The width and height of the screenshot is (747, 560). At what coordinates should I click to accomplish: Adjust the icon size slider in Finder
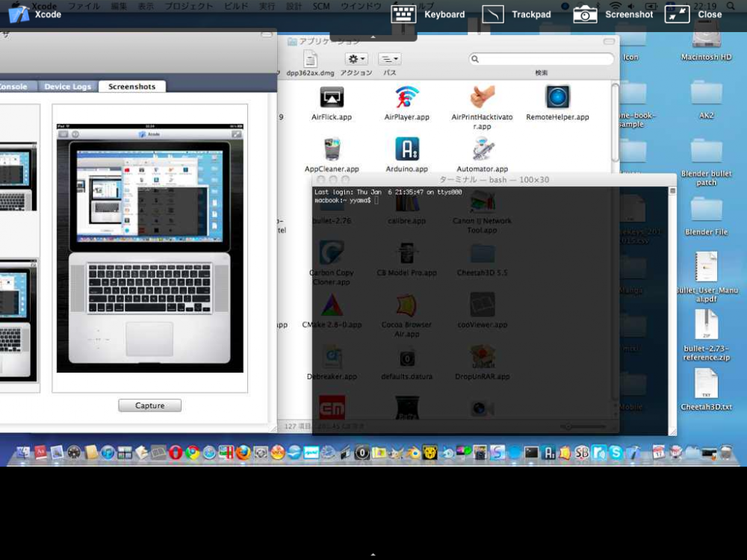(x=583, y=426)
